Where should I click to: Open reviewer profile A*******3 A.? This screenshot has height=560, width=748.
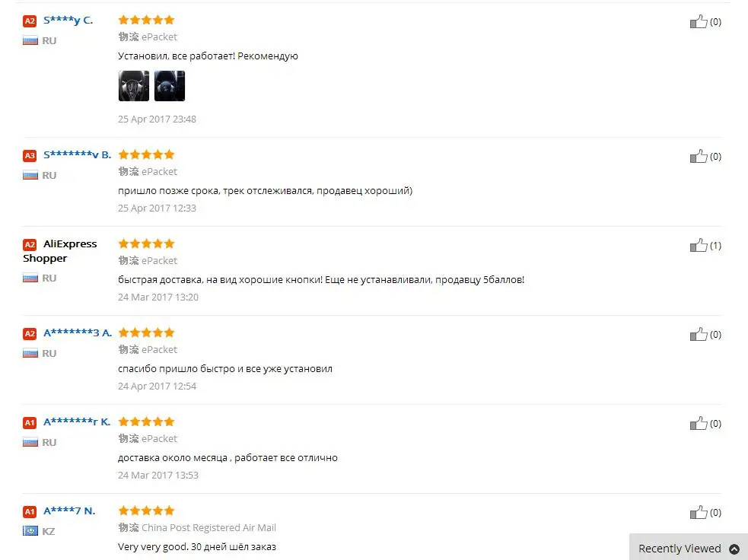point(78,332)
